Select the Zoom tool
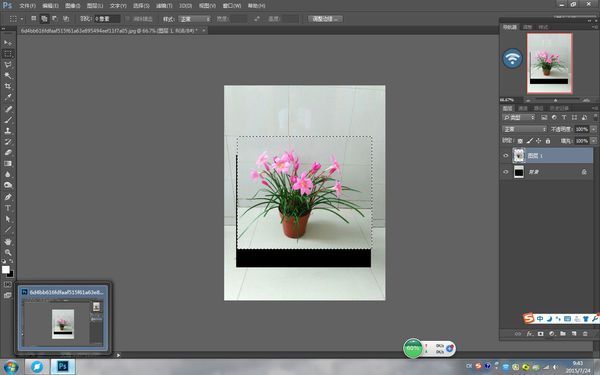 point(8,253)
